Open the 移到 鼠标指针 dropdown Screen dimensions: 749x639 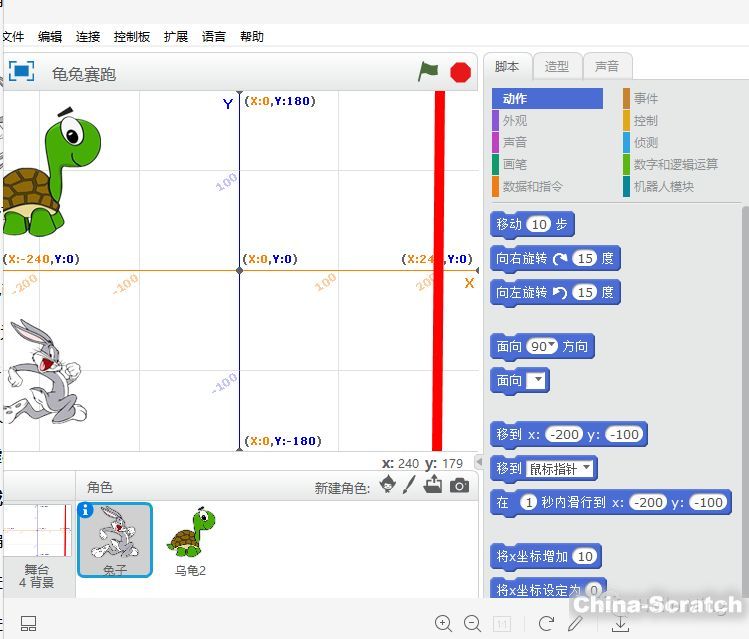[x=585, y=468]
